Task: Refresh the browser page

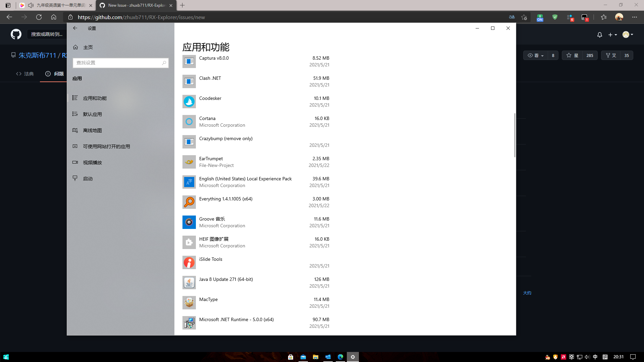Action: pyautogui.click(x=39, y=17)
